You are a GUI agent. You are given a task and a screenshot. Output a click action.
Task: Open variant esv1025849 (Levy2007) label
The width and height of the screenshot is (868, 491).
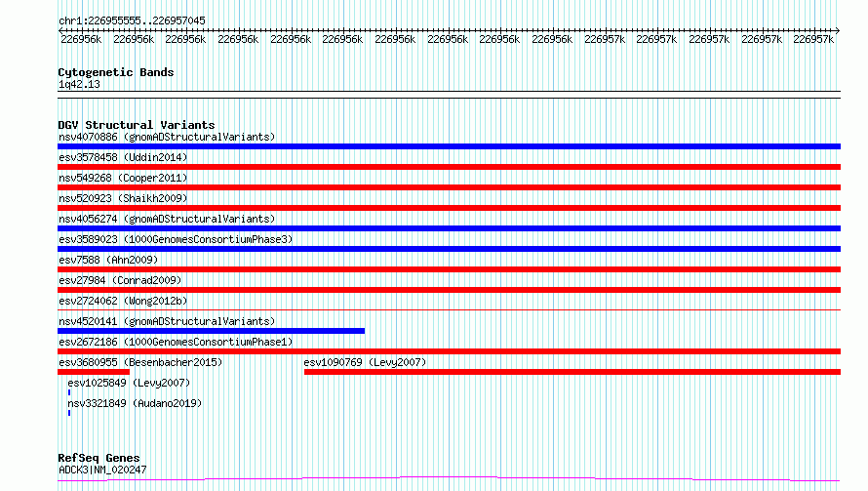(129, 383)
